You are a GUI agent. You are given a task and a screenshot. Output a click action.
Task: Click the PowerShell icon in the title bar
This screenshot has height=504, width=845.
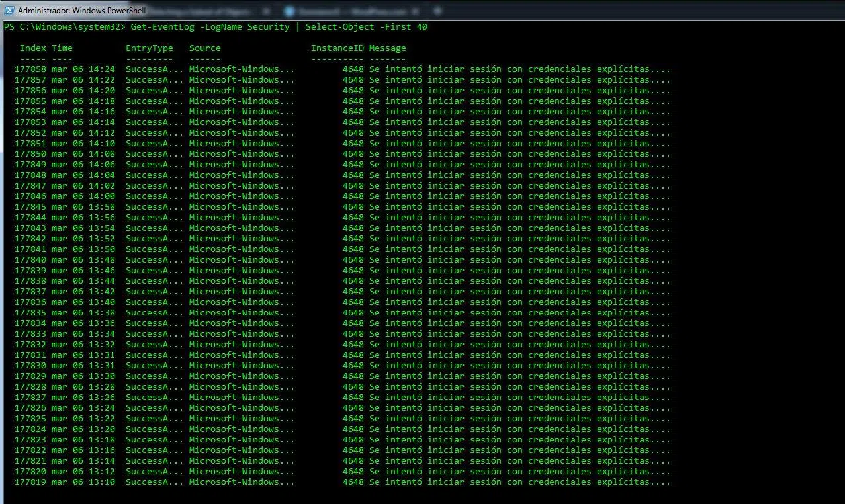click(9, 11)
